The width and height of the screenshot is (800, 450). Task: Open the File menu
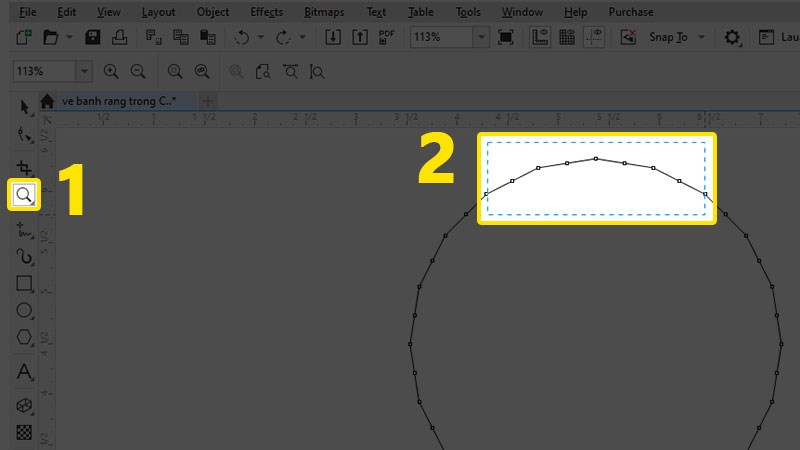28,12
